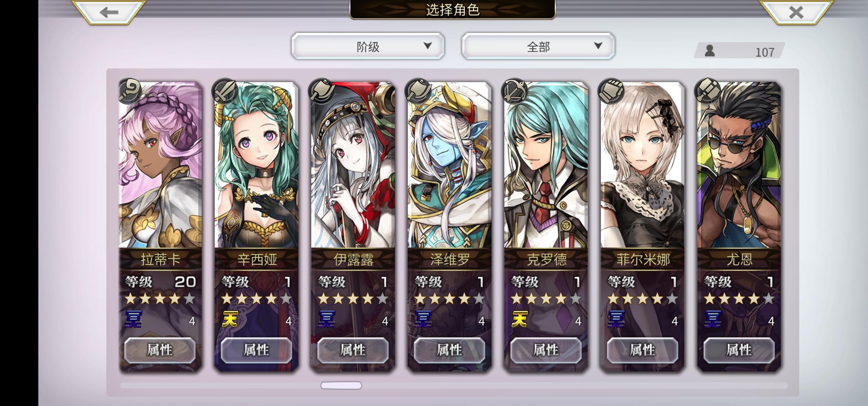This screenshot has width=868, height=406.
Task: Click the 天 element icon on 辛西娅
Action: (230, 319)
